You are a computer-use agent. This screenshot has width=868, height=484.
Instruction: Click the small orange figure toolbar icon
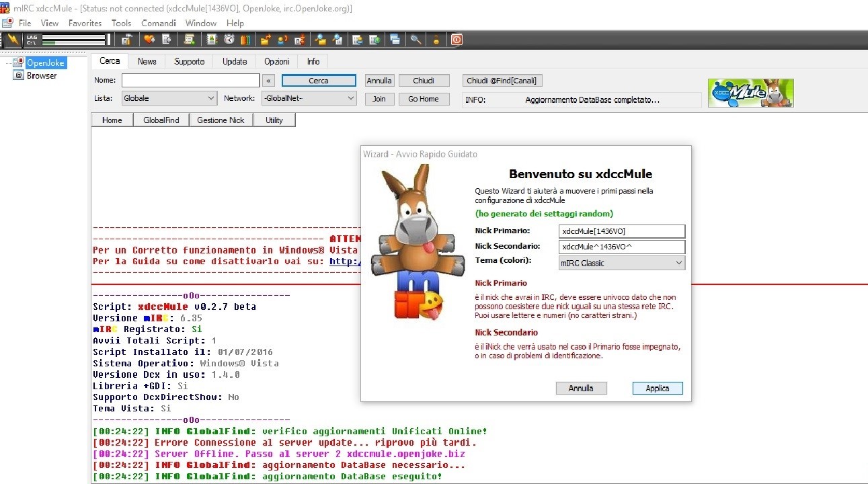tap(436, 40)
